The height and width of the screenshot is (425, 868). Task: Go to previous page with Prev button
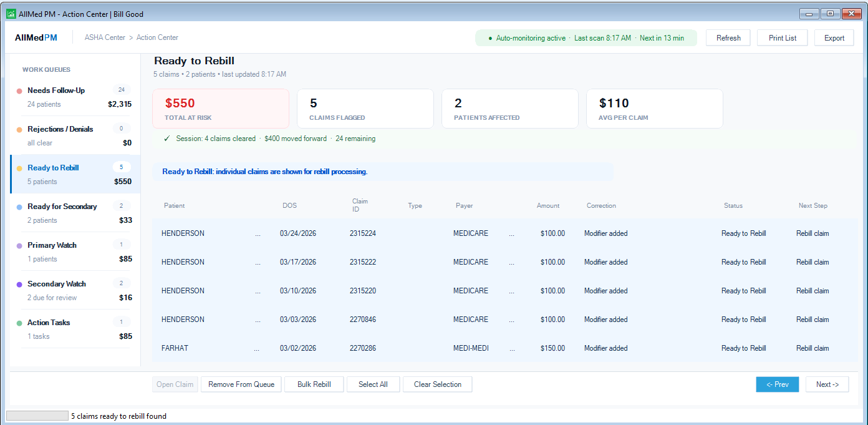pyautogui.click(x=778, y=384)
